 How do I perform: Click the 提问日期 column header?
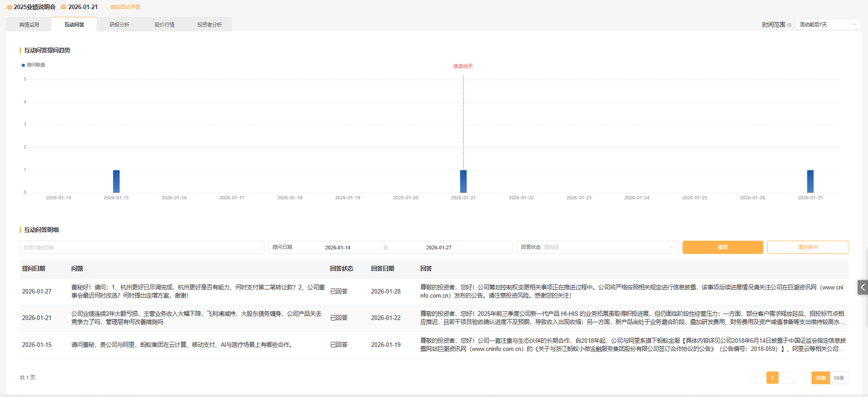[34, 269]
